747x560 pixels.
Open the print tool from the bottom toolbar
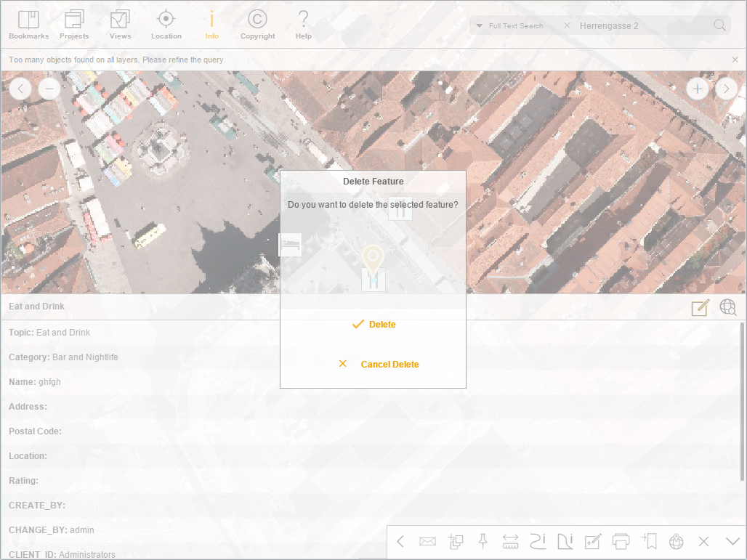point(621,541)
